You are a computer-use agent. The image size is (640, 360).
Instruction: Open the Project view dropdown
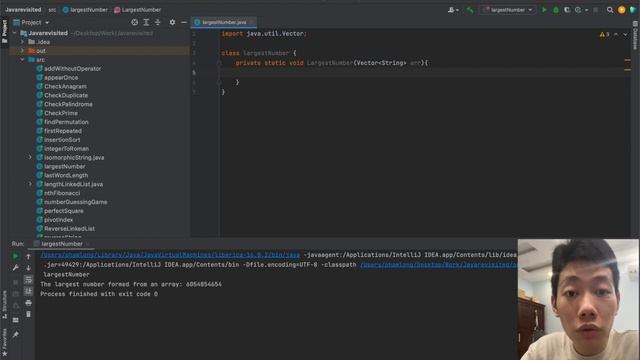click(31, 22)
